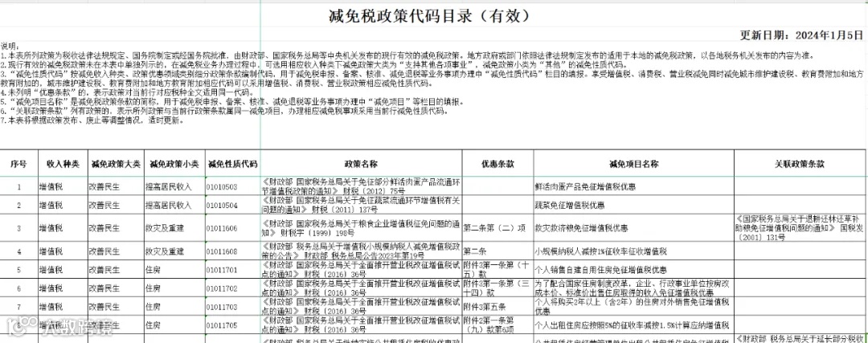Select 提高居民收入 in row 1

[x=174, y=187]
